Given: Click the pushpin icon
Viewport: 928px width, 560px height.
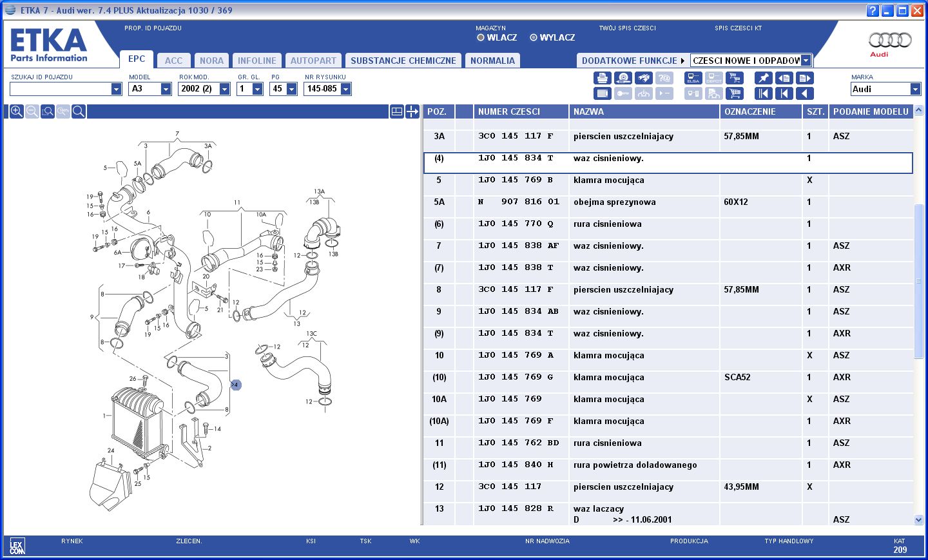Looking at the screenshot, I should click(x=763, y=78).
